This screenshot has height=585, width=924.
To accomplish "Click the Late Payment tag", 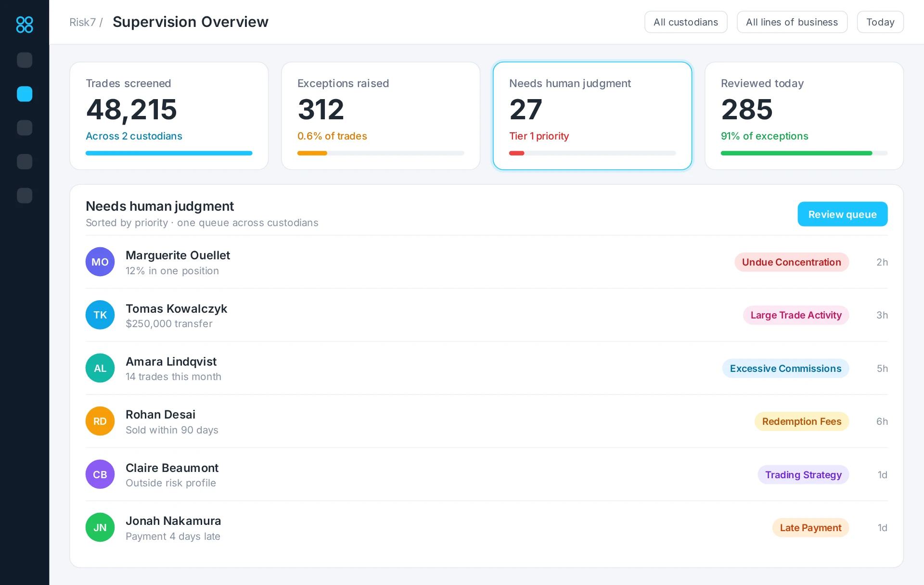I will click(x=811, y=528).
